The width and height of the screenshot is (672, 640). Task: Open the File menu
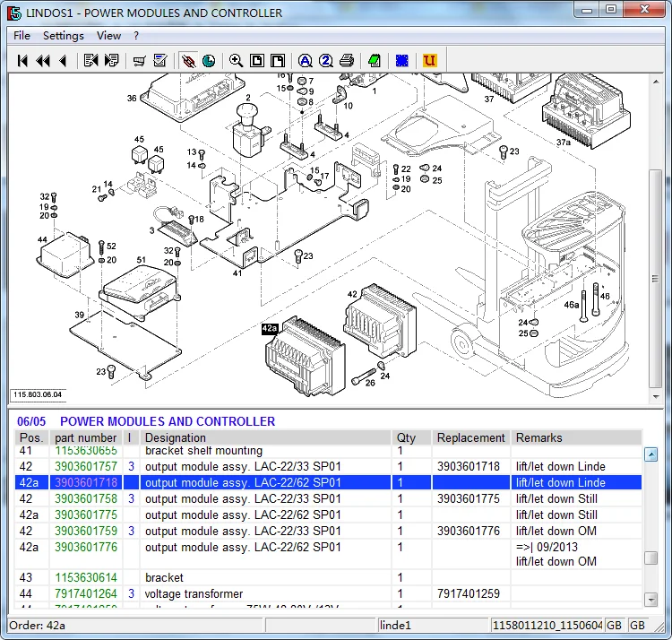[x=22, y=36]
